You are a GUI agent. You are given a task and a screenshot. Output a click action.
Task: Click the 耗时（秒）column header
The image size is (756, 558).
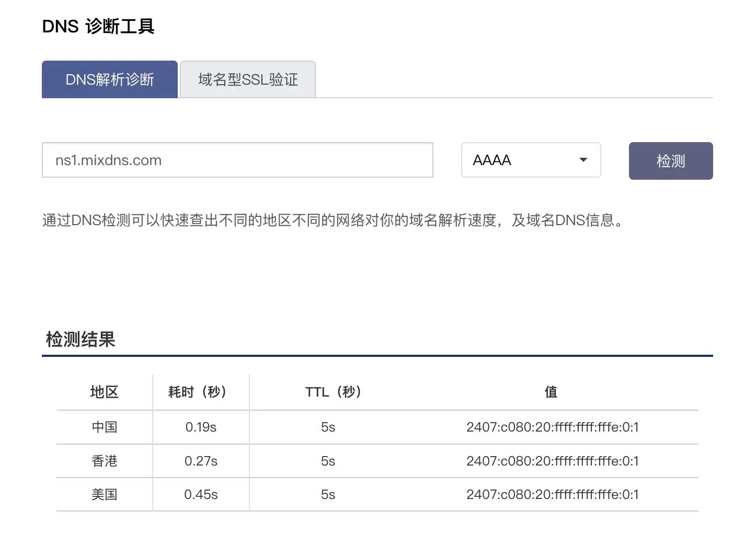coord(201,392)
